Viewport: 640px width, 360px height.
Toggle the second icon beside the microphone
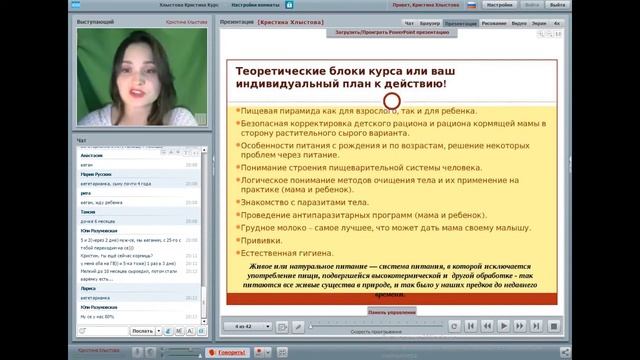(150, 352)
